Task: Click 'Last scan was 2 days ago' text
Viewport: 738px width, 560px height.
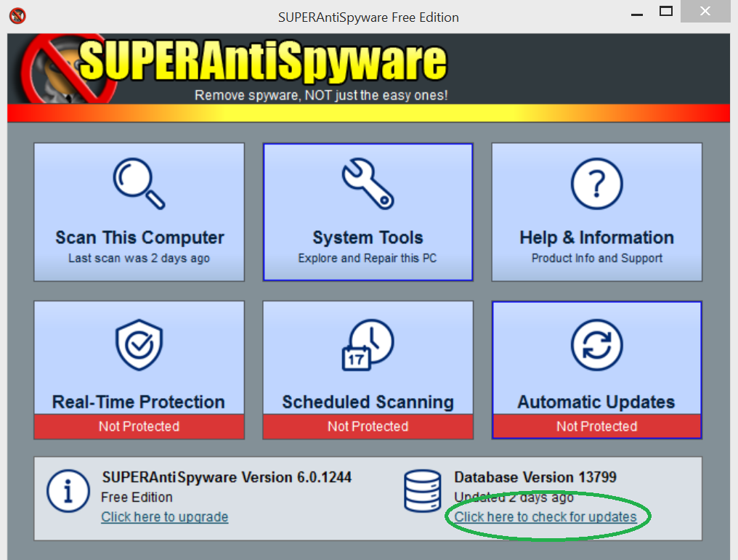Action: coord(139,258)
